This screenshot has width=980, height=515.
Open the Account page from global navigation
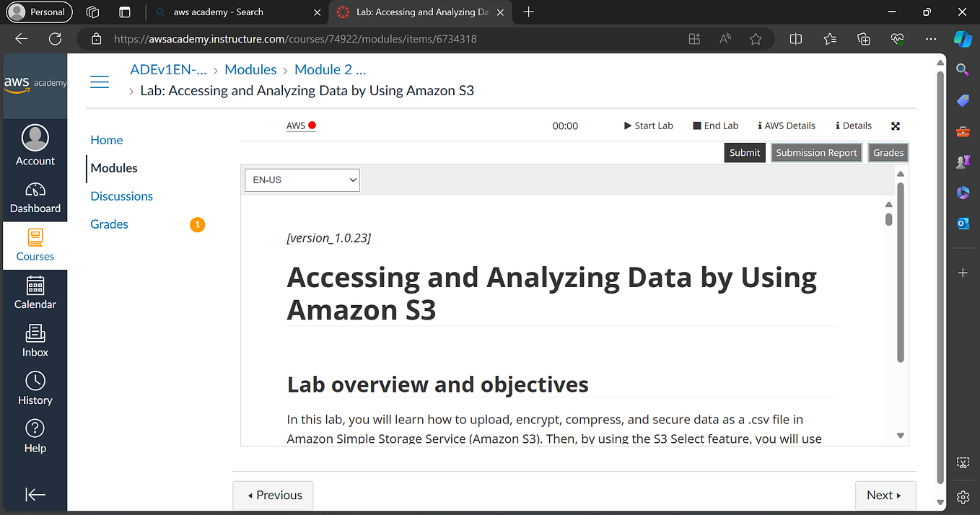coord(35,144)
